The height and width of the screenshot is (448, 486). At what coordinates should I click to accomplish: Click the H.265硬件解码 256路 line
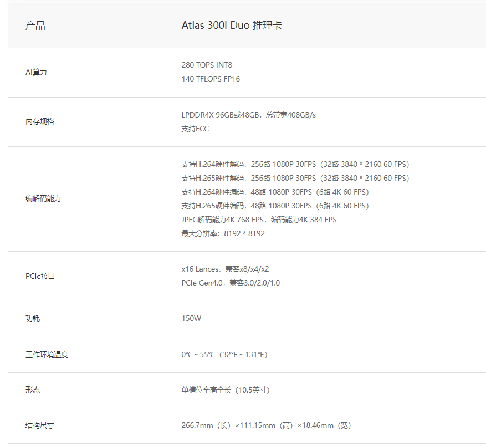pos(295,179)
